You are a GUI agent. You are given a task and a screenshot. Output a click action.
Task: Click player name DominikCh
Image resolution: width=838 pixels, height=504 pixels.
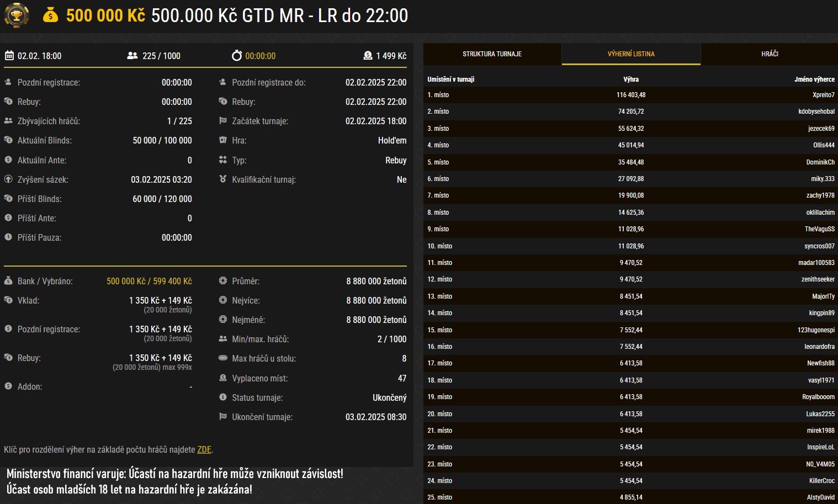click(820, 162)
